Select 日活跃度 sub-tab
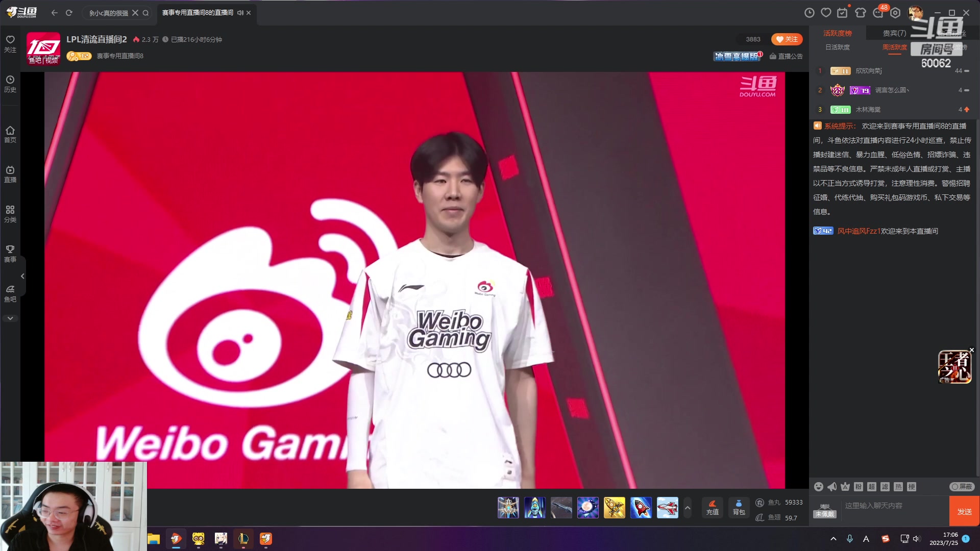980x551 pixels. (x=838, y=47)
